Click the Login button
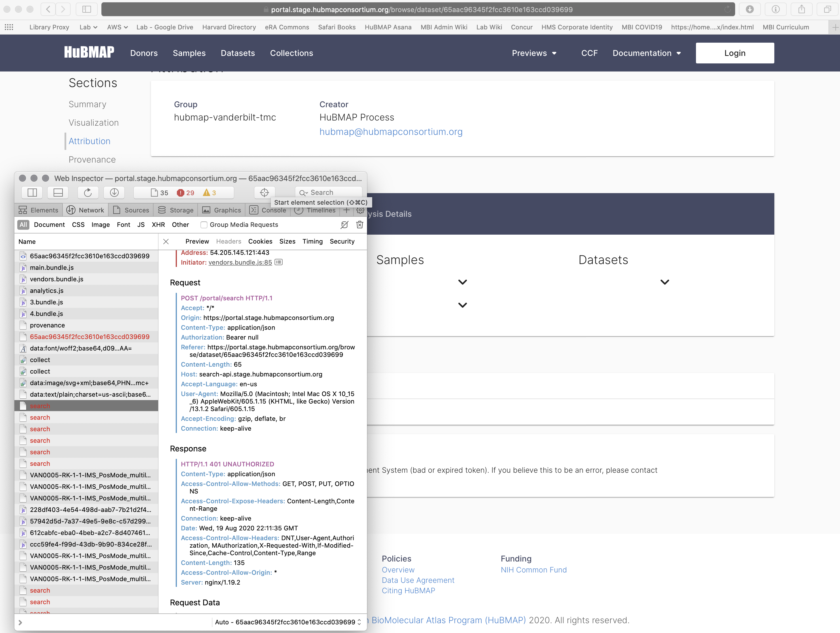The width and height of the screenshot is (840, 633). (735, 53)
